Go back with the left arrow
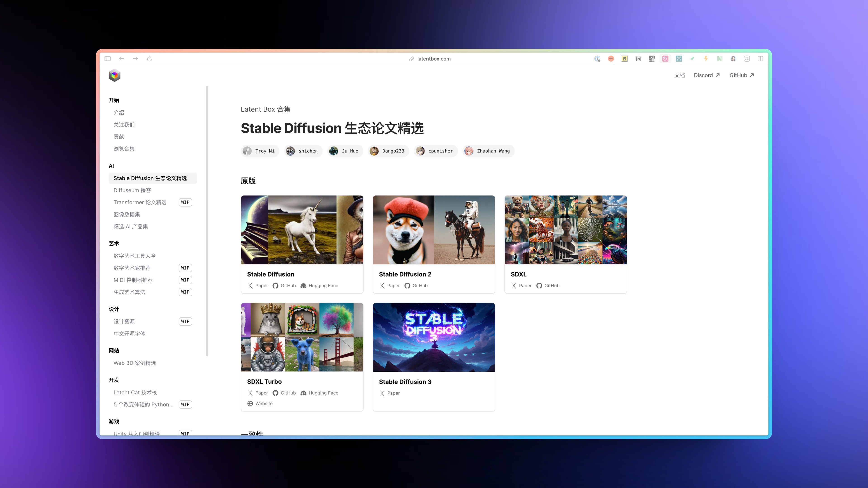This screenshot has height=488, width=868. pyautogui.click(x=121, y=59)
